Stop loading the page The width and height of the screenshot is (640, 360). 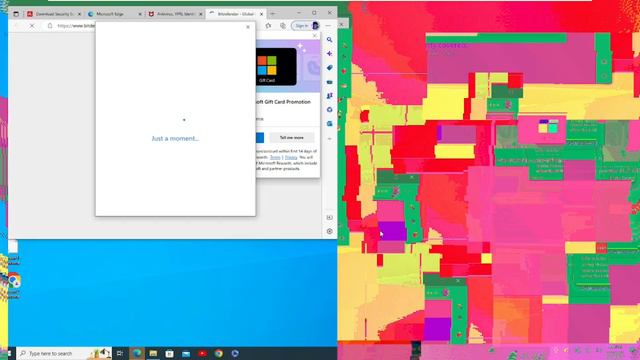(32, 26)
